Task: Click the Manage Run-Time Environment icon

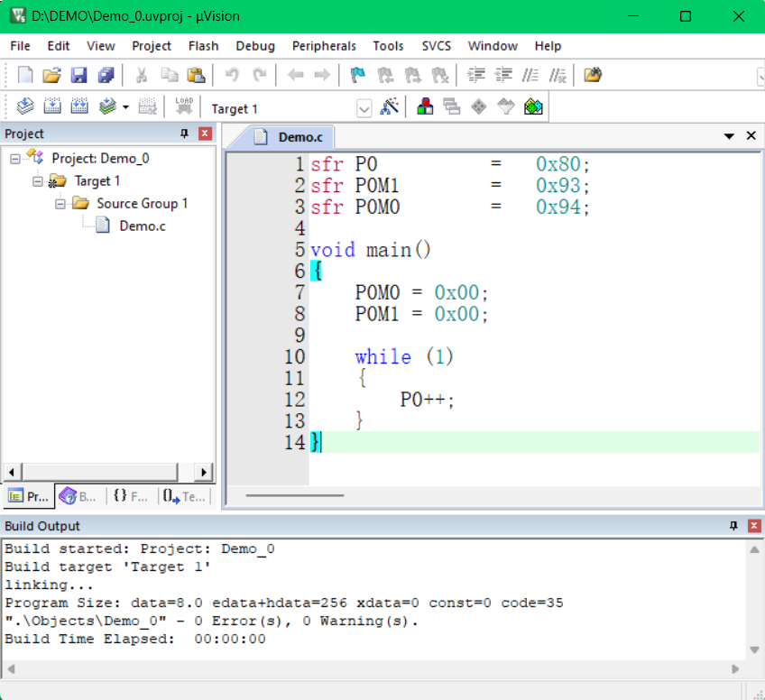Action: coord(479,106)
